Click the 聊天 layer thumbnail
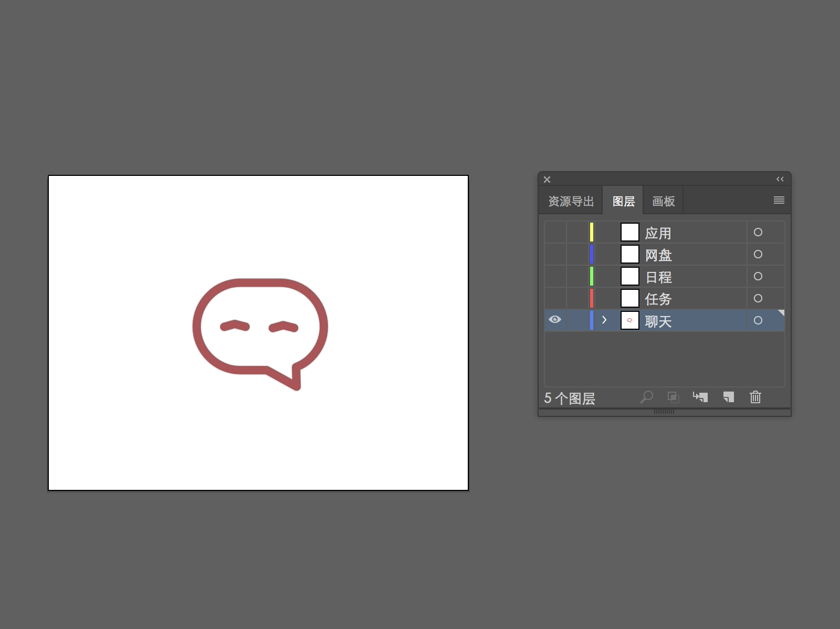Viewport: 840px width, 629px height. tap(629, 320)
